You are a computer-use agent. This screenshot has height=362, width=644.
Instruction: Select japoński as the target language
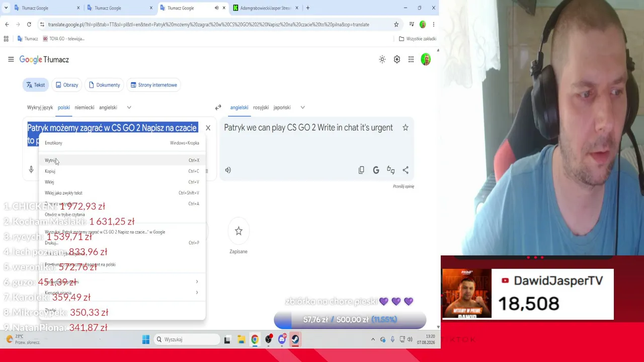click(x=282, y=107)
